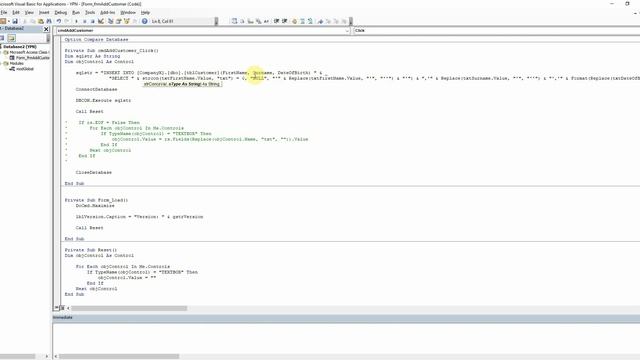Click the List Constants icon
The image size is (640, 360).
(x=242, y=21)
